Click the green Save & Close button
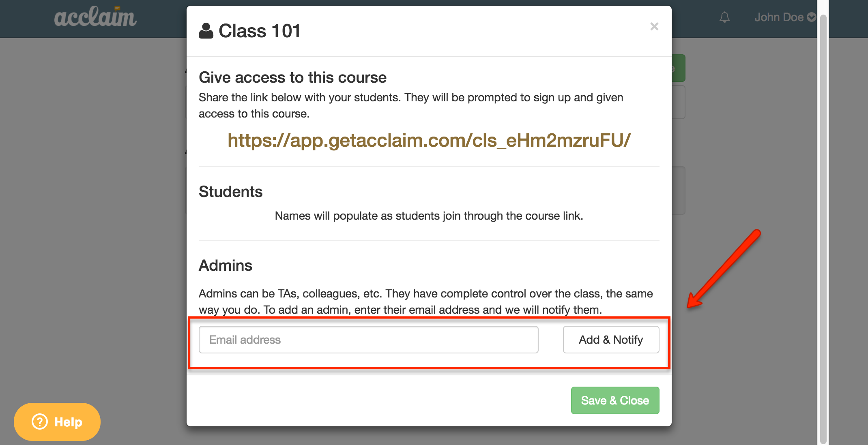This screenshot has height=445, width=868. 615,400
